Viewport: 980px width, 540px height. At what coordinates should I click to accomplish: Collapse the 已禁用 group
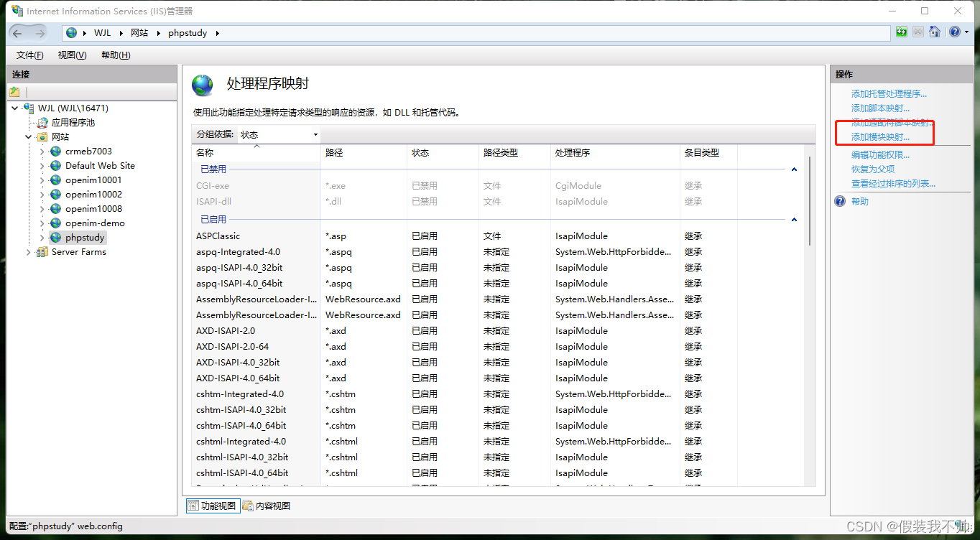click(x=794, y=169)
